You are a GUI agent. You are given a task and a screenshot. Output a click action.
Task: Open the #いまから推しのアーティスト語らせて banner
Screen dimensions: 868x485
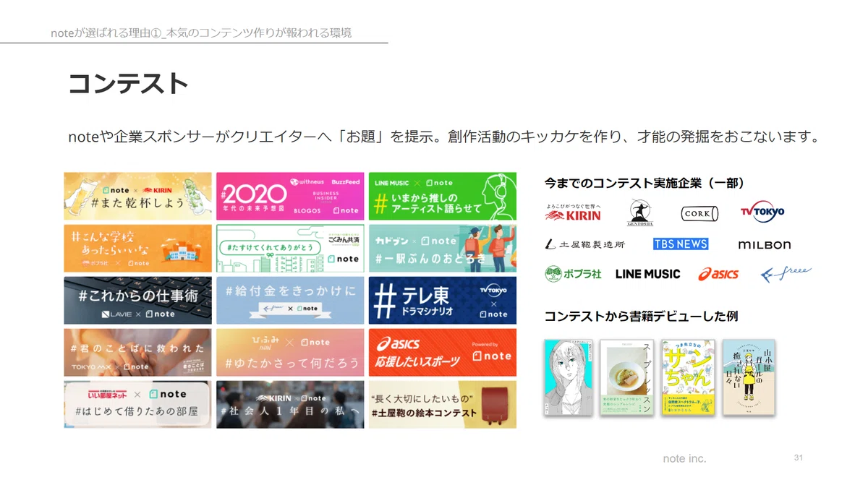[443, 196]
